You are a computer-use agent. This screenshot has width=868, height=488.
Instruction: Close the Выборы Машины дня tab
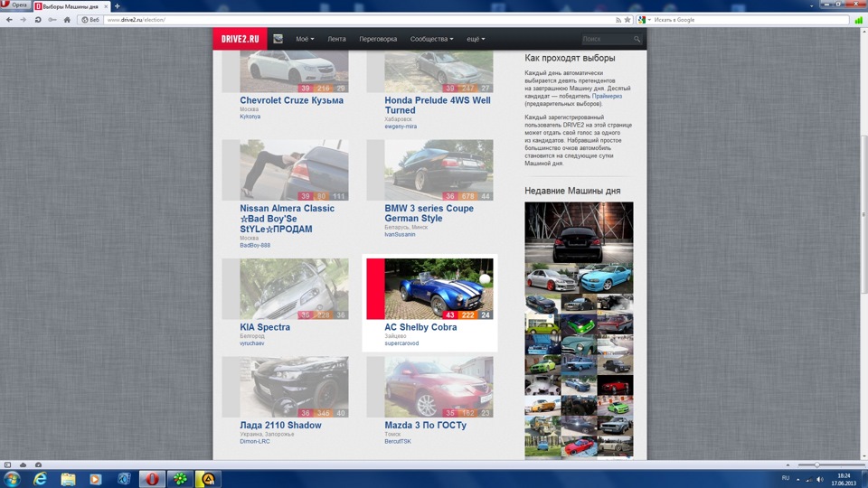coord(106,6)
